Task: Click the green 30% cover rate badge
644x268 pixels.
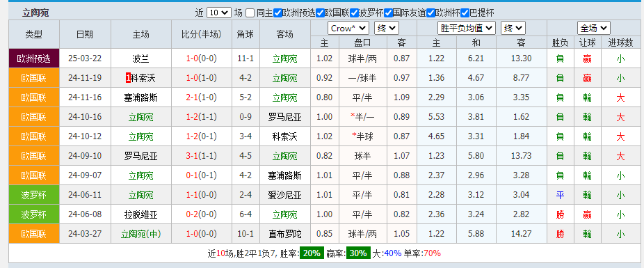Action: click(358, 253)
